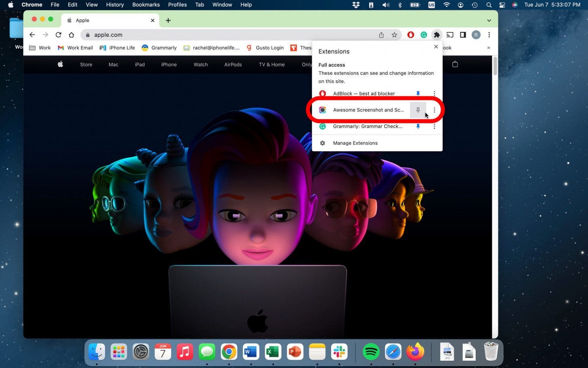
Task: Close the Extensions popup
Action: [436, 47]
